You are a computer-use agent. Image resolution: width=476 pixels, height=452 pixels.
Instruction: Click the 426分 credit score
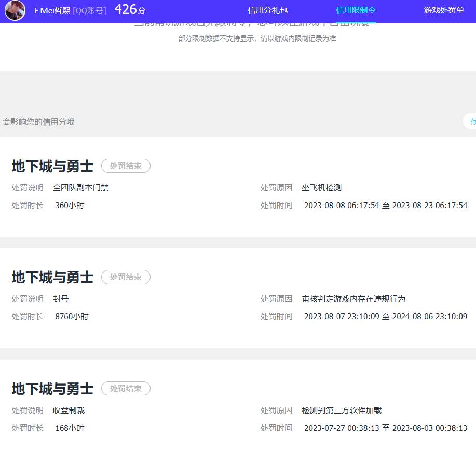click(x=130, y=10)
